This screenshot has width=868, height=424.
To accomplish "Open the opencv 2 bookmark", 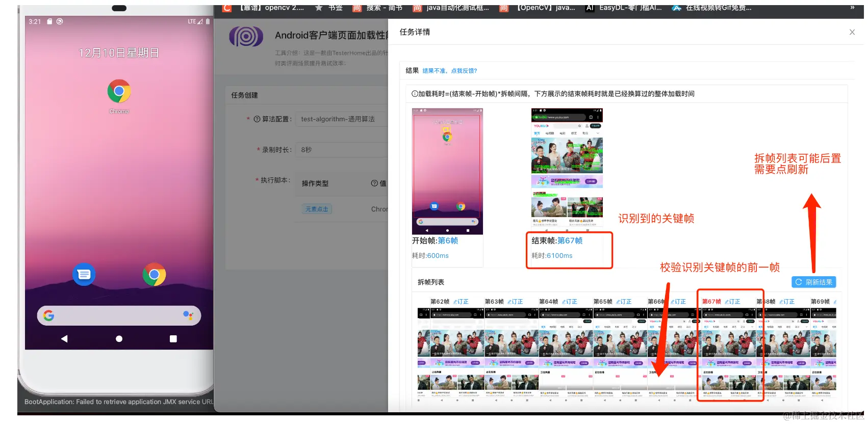I will coord(263,8).
